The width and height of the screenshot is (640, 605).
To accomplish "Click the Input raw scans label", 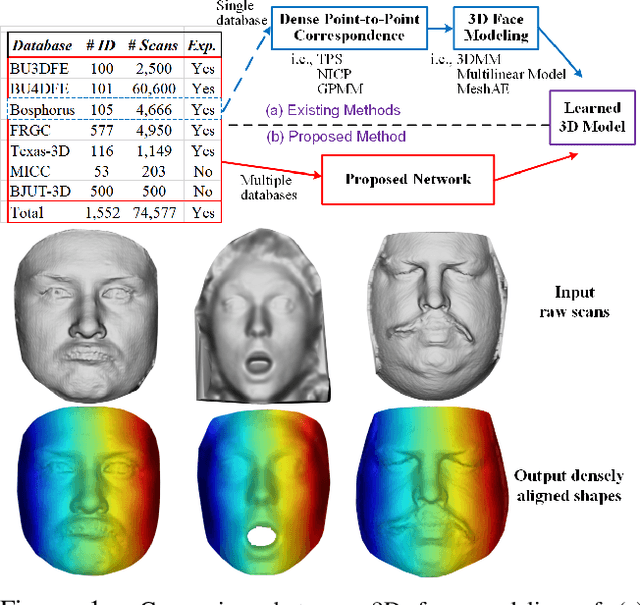I will point(574,302).
